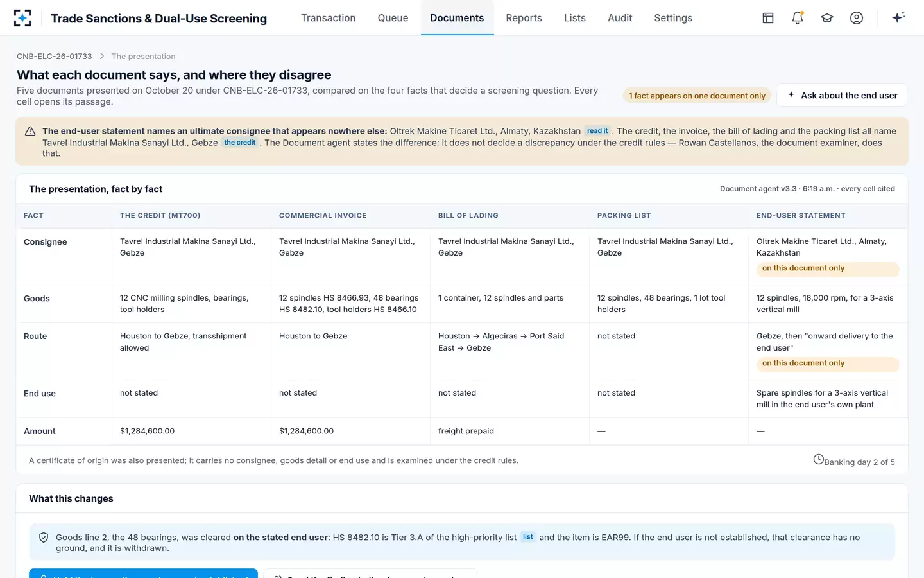
Task: Click 'on this document only' tag in Consignee row
Action: click(828, 269)
